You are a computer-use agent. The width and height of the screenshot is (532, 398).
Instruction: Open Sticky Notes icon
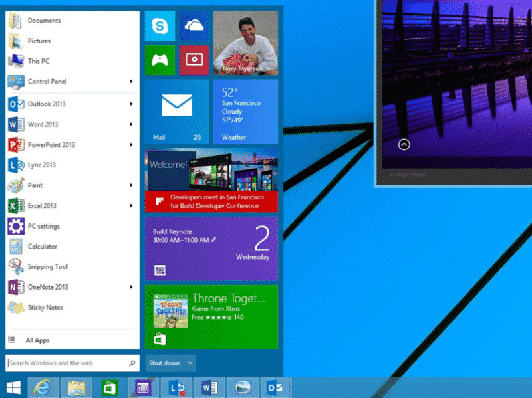click(16, 308)
